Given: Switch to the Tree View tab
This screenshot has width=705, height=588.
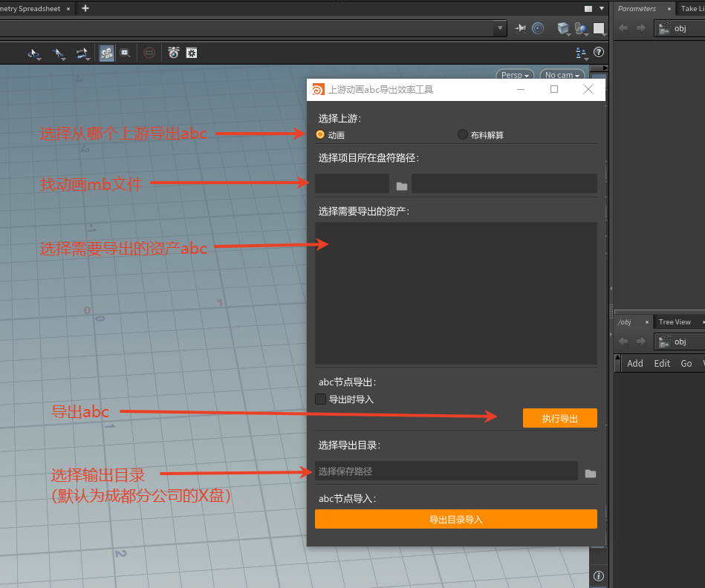Looking at the screenshot, I should click(x=674, y=321).
